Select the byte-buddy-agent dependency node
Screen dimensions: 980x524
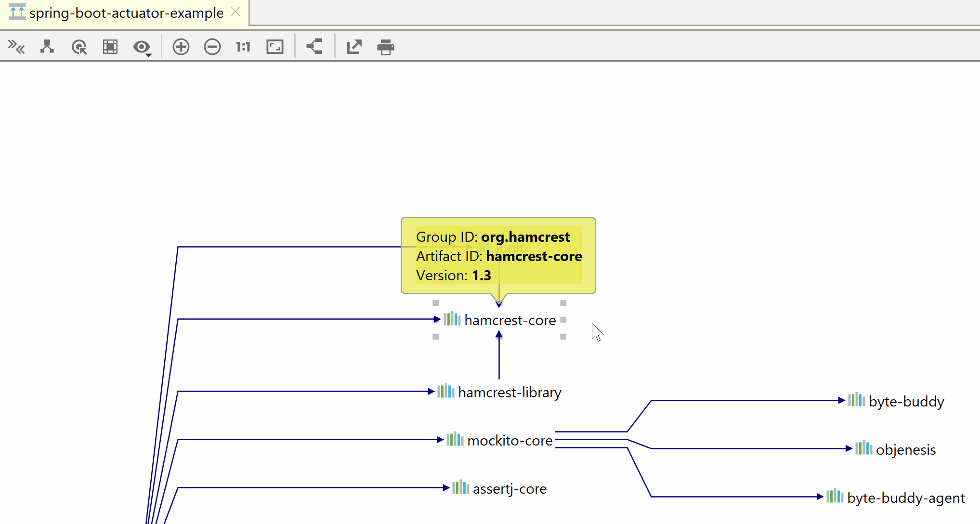pos(906,498)
